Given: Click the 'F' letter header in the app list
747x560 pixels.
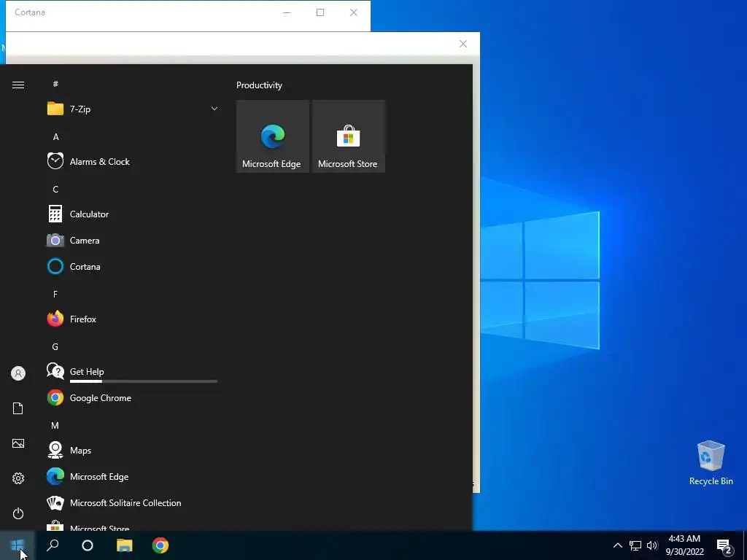Looking at the screenshot, I should 55,295.
